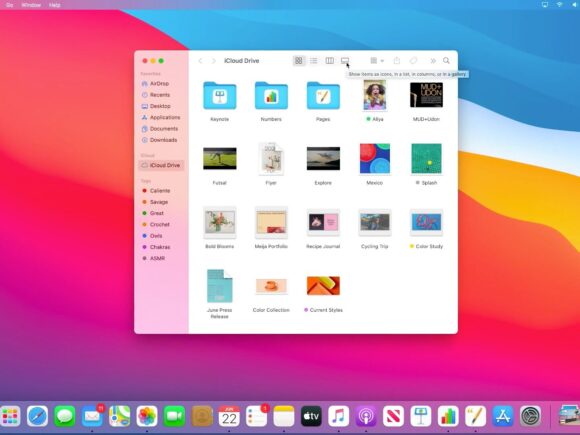Select the Numbers folder in iCloud Drive
The width and height of the screenshot is (580, 435).
[x=271, y=96]
